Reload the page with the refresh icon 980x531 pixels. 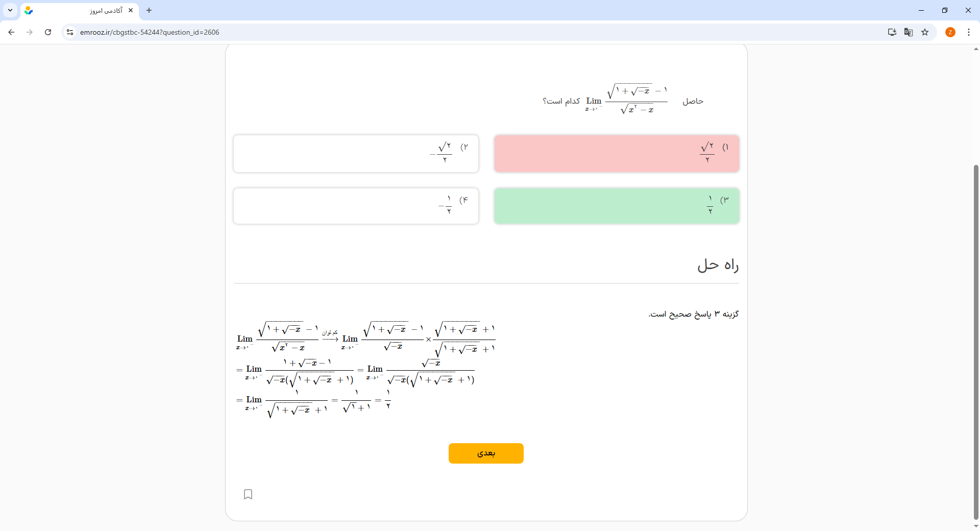point(48,32)
